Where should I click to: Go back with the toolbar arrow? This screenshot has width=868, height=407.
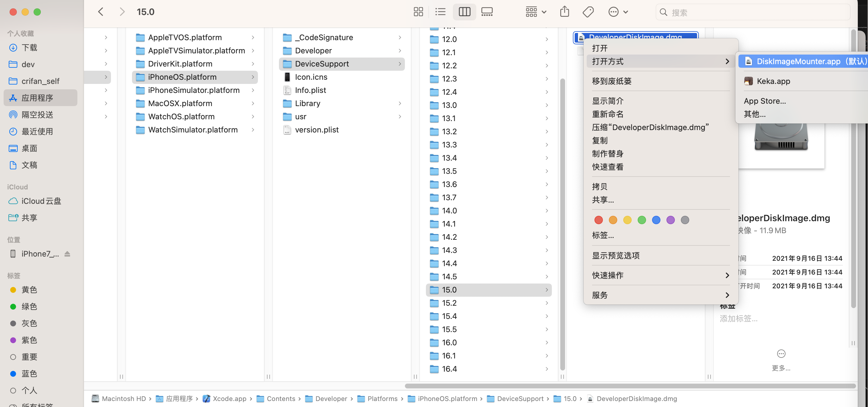[101, 12]
